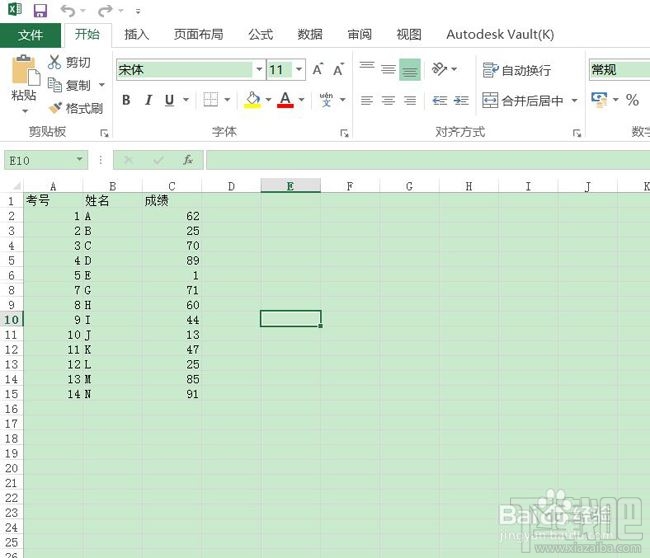The image size is (650, 558).
Task: Switch to the 数据 (Data) tab
Action: pos(310,34)
